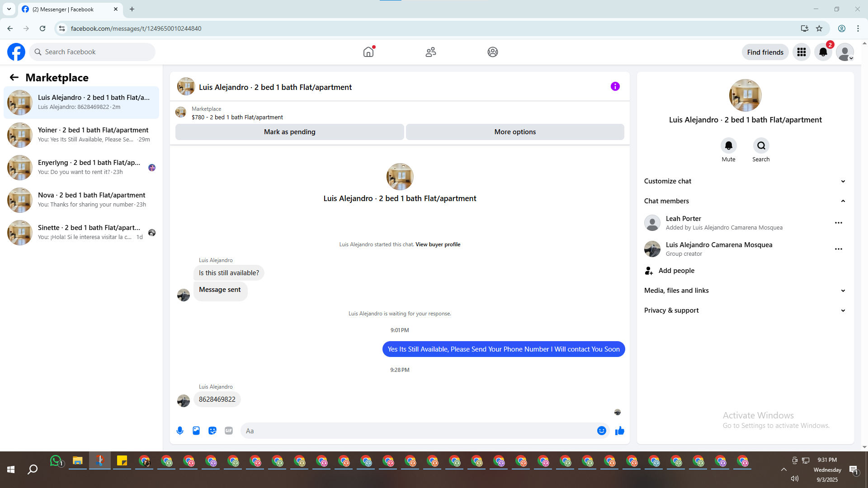Open the Facebook menu grid icon
The image size is (868, 488).
point(802,52)
